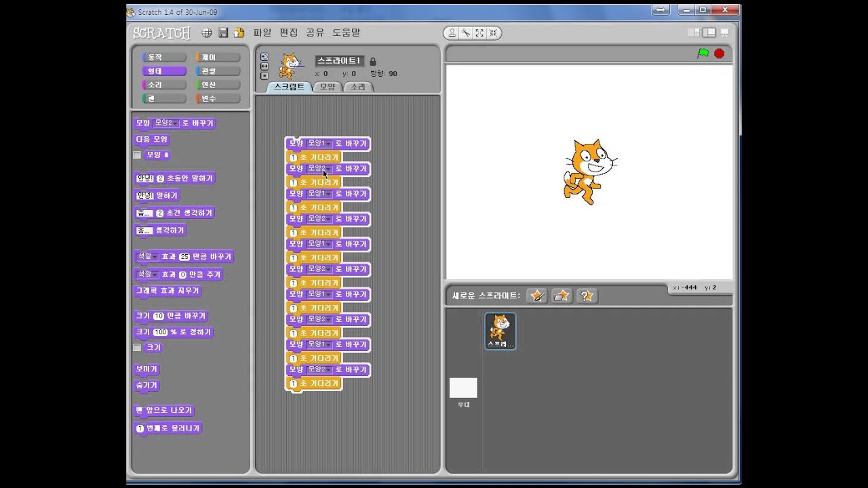The image size is (868, 488).
Task: Click the 100 value in 크기 % 로 정하기 block
Action: (x=160, y=333)
